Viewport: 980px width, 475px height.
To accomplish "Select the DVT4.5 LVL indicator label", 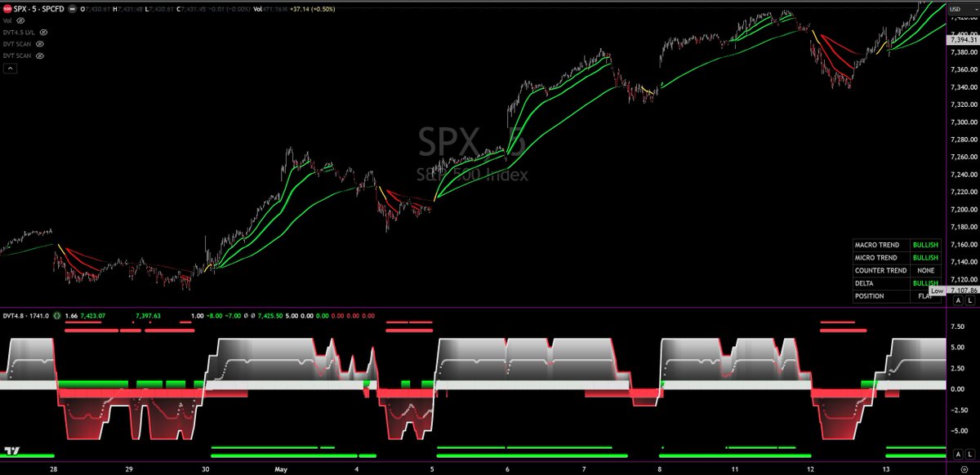I will point(20,31).
